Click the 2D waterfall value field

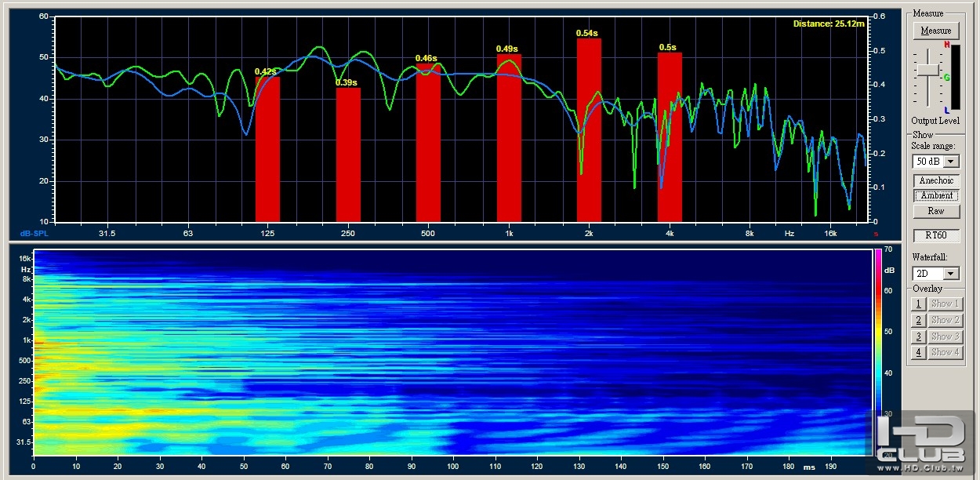[x=927, y=273]
